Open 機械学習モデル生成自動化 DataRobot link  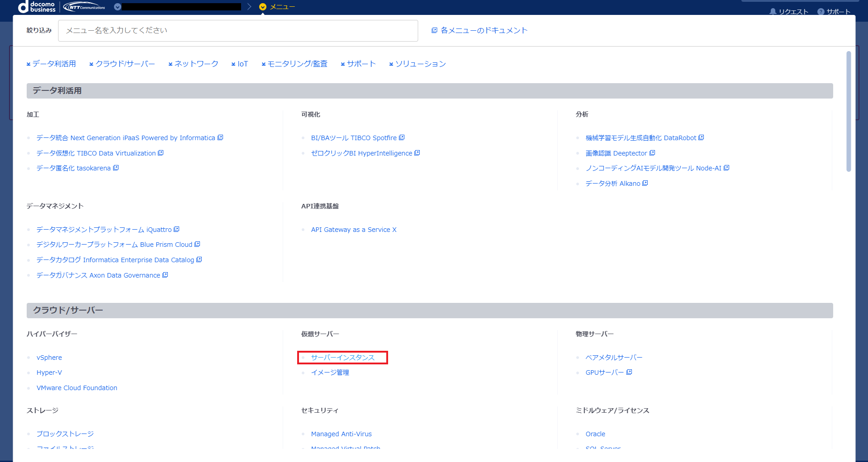click(x=641, y=138)
